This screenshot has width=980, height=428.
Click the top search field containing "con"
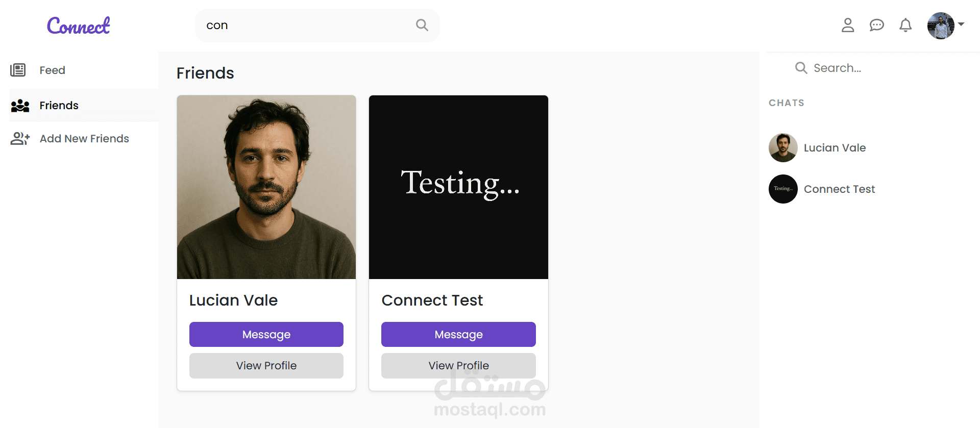coord(317,25)
